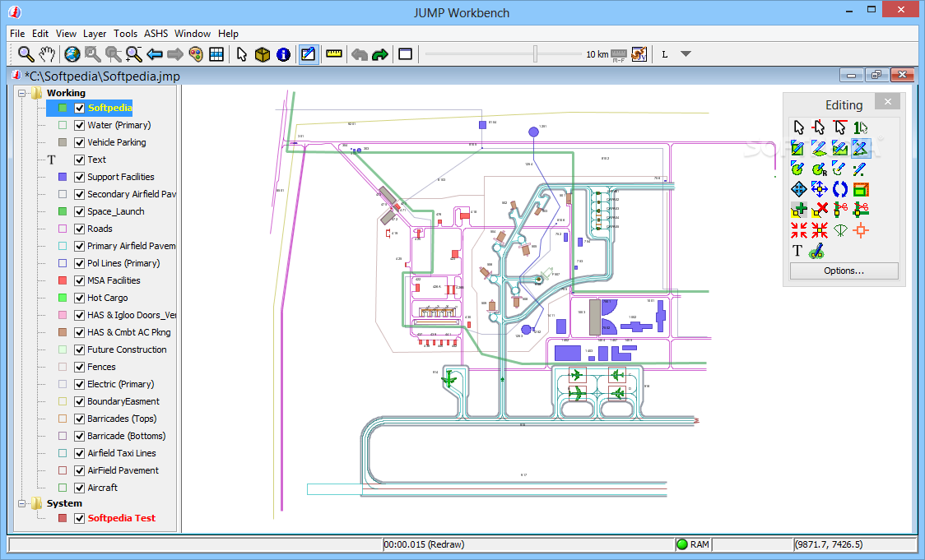Select the Zoom magnifier tool in toolbar
Viewport: 925px width, 560px height.
[26, 54]
